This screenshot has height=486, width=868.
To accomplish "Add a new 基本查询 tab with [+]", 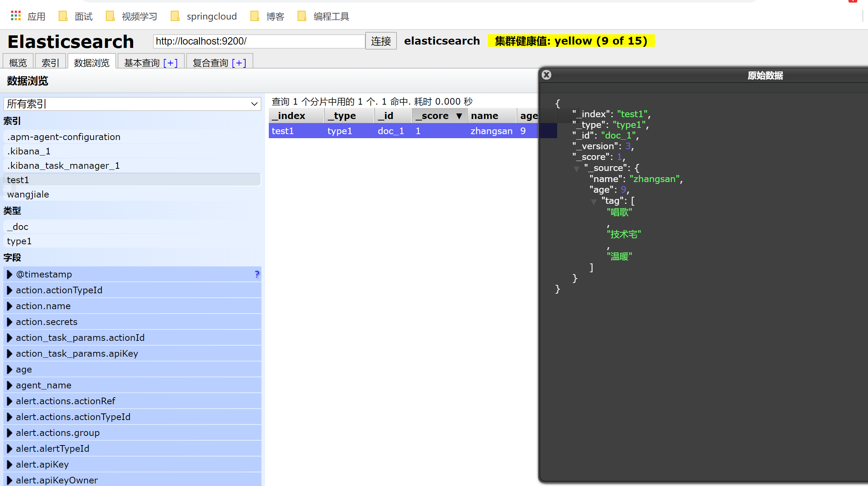I will 170,63.
